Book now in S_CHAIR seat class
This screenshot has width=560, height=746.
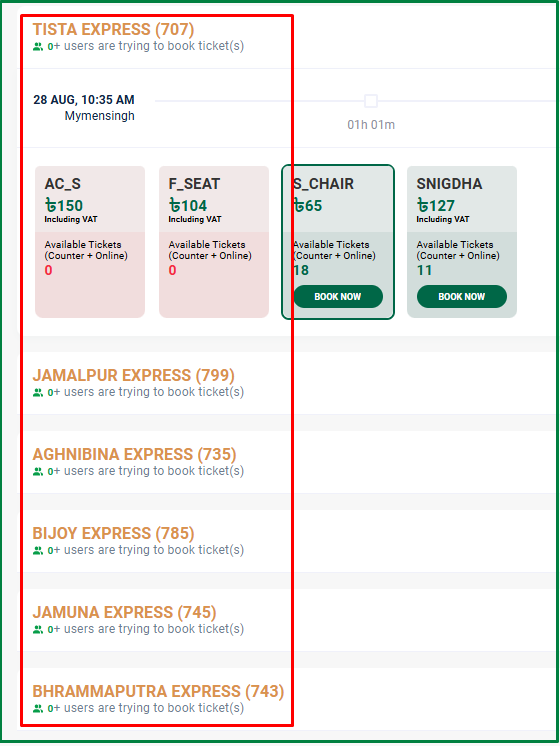(x=338, y=296)
